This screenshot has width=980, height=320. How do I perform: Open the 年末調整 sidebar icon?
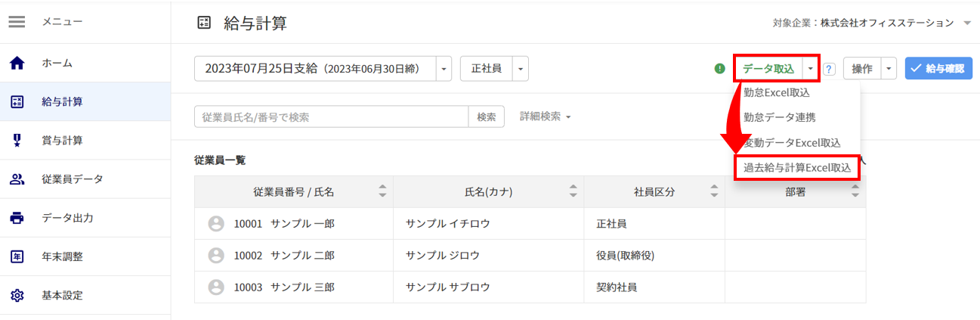pos(17,256)
